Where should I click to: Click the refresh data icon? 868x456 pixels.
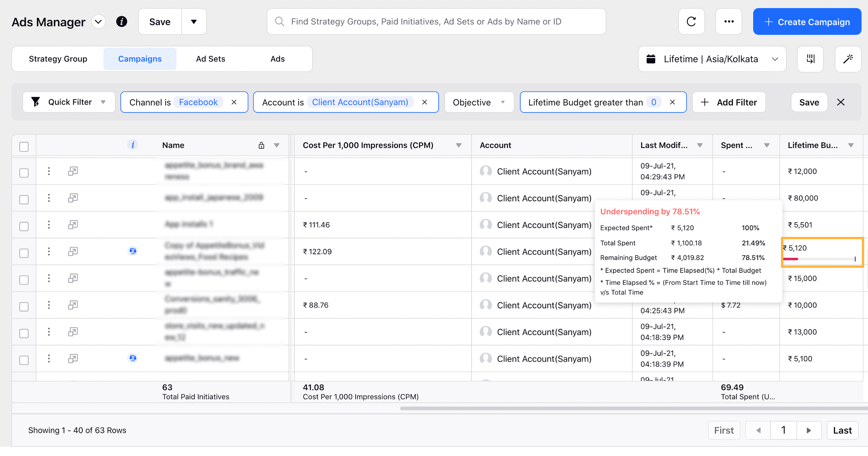coord(691,22)
